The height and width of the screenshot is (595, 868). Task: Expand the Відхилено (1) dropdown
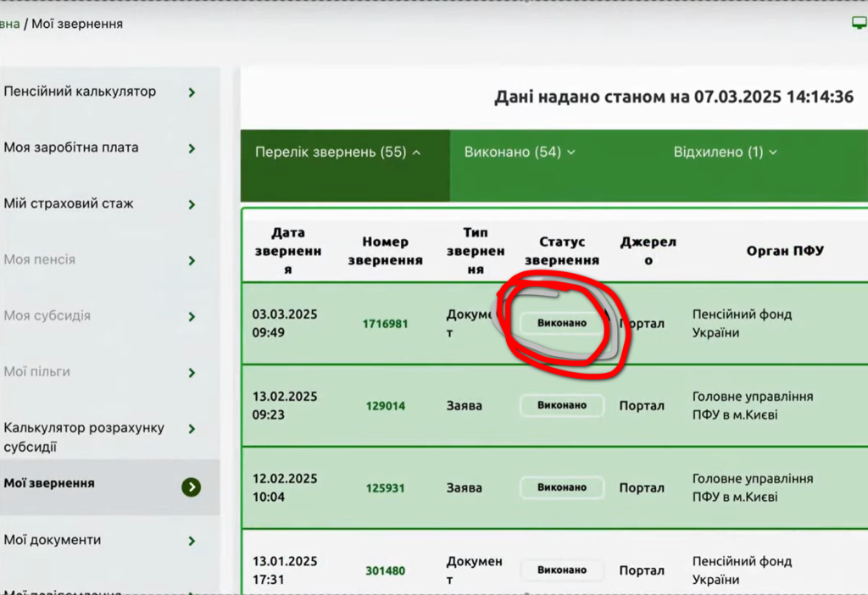tap(725, 153)
